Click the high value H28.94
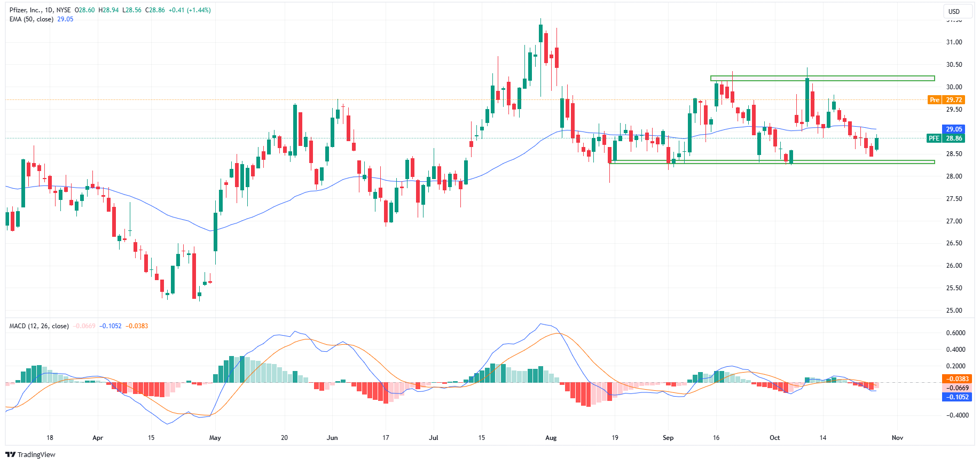980x464 pixels. coord(108,10)
